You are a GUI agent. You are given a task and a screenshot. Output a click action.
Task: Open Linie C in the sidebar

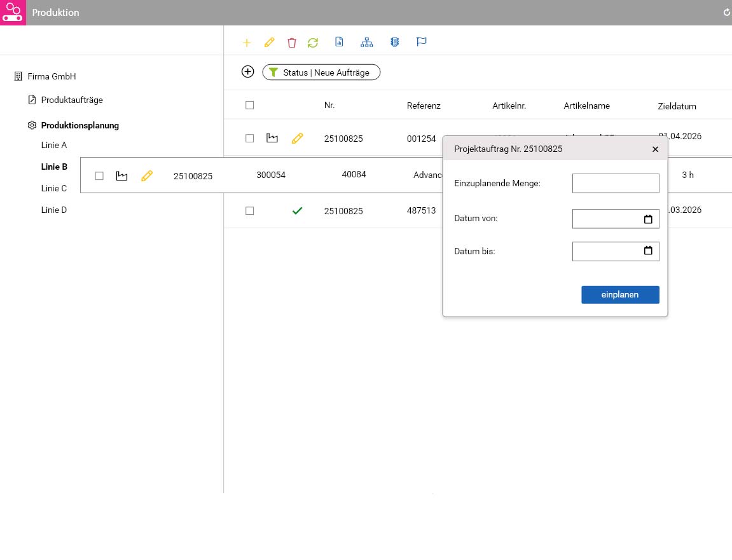pyautogui.click(x=53, y=188)
